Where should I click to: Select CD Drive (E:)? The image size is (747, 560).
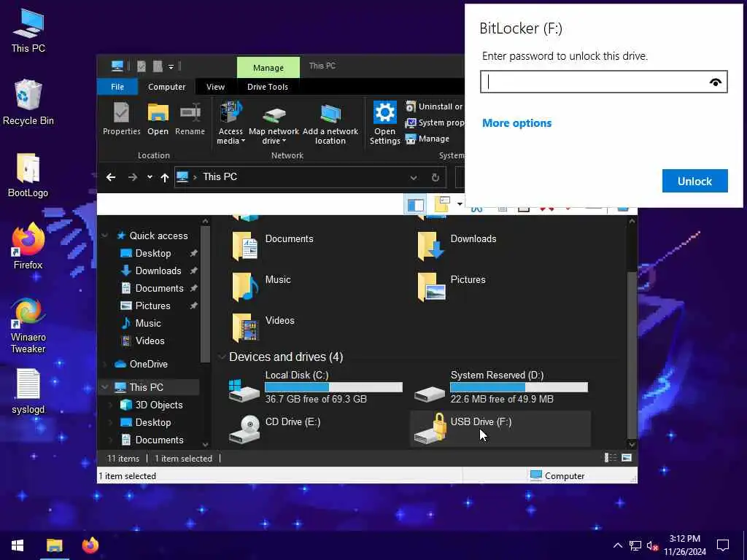coord(274,429)
